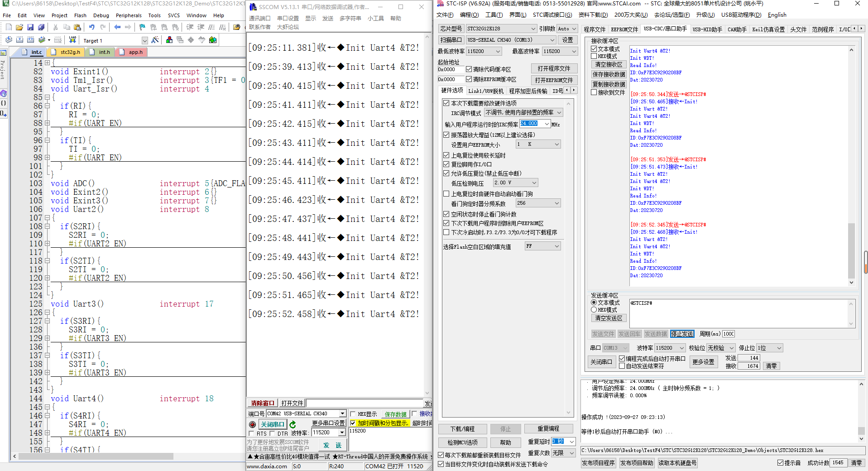
Task: Open the 低压检测电压 2.00 V dropdown
Action: pos(534,183)
